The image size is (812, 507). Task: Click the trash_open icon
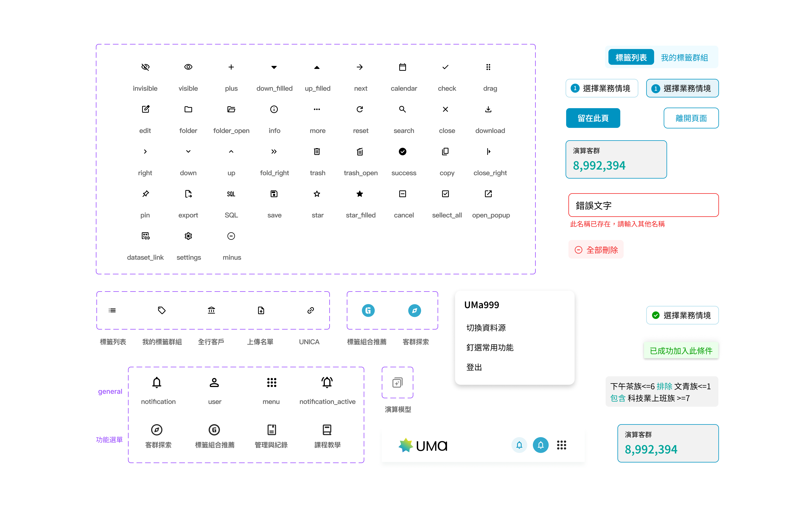360,152
